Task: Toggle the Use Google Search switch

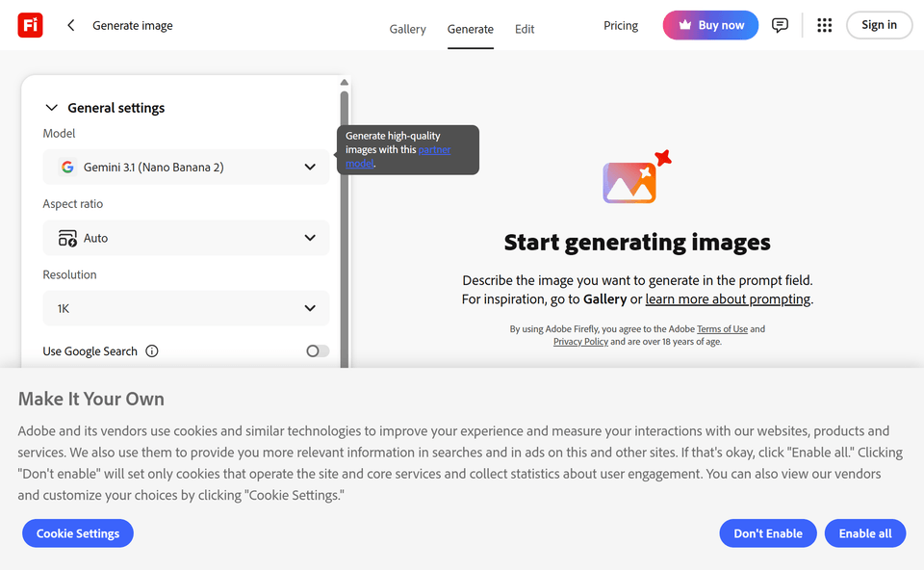Action: pos(318,351)
